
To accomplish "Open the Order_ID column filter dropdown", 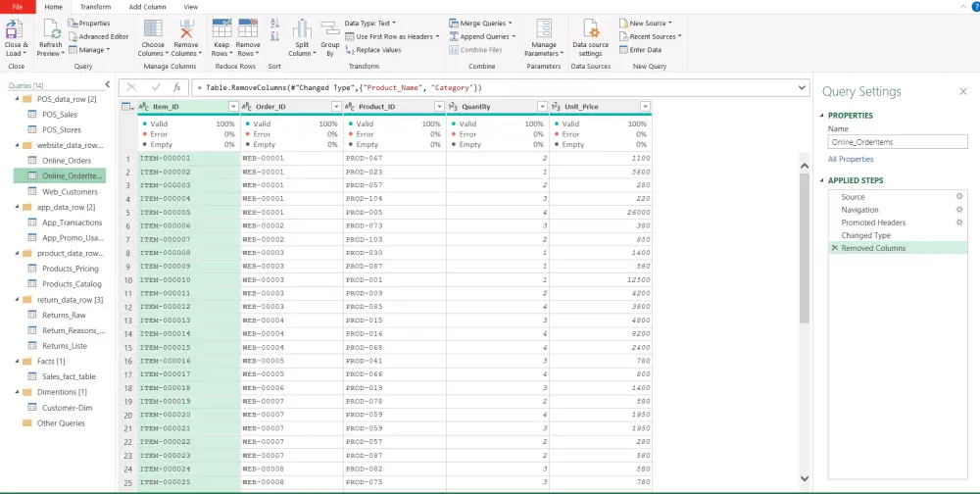I will 337,107.
